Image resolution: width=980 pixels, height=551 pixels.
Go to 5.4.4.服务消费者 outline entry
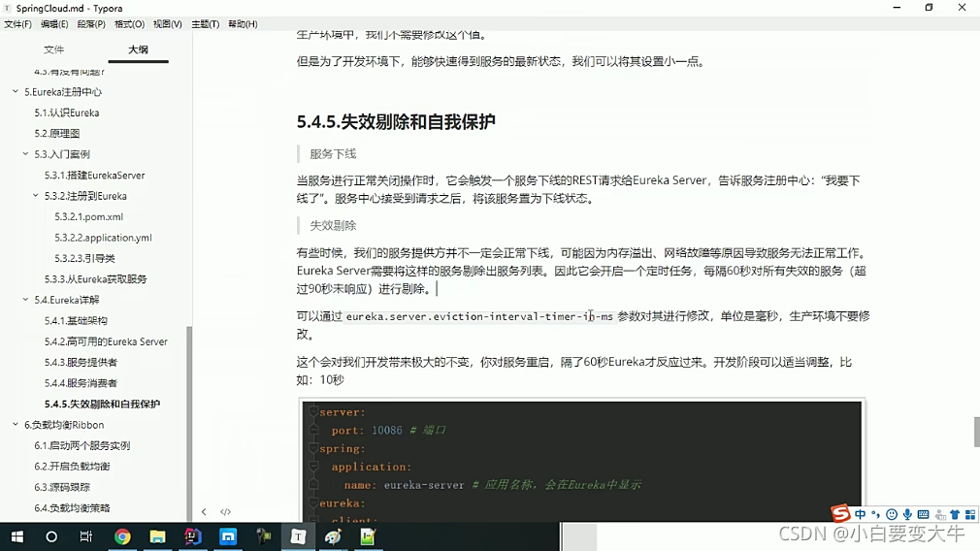81,382
